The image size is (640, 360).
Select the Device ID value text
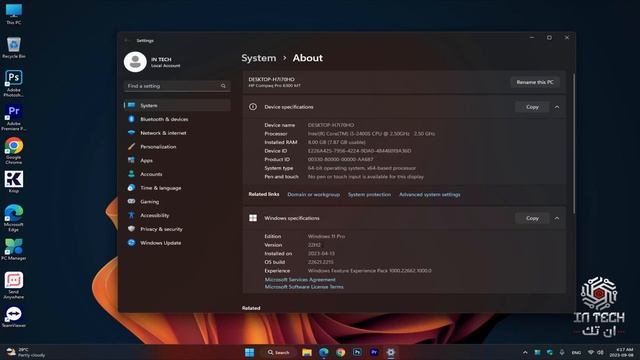(x=359, y=151)
